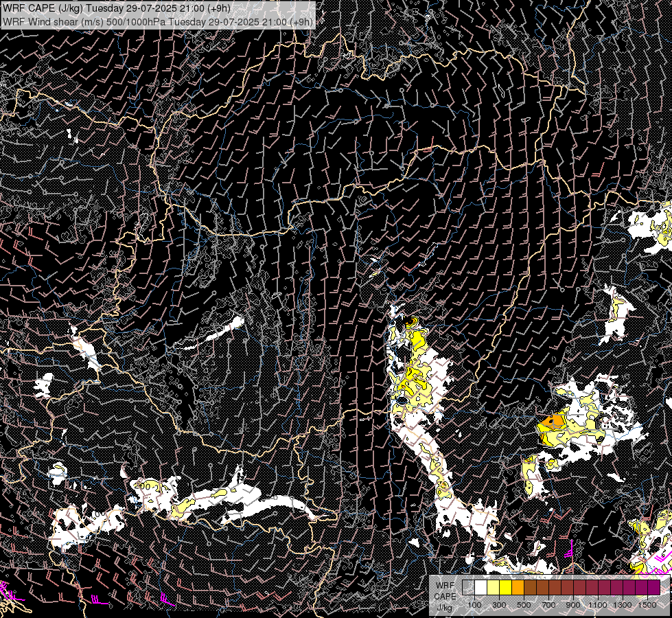672x618 pixels.
Task: Click the legend value 700
Action: coord(548,605)
